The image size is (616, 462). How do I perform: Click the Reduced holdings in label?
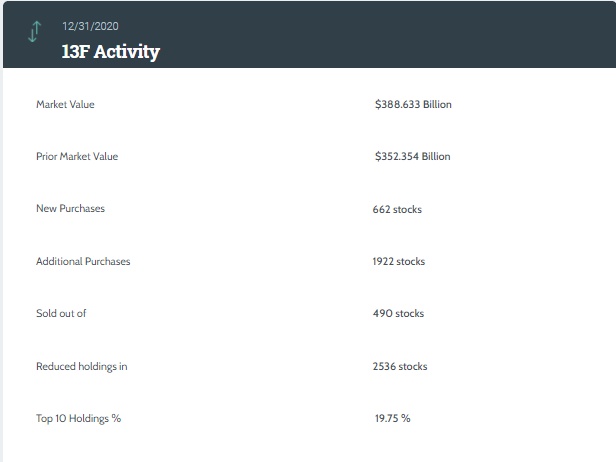(81, 367)
